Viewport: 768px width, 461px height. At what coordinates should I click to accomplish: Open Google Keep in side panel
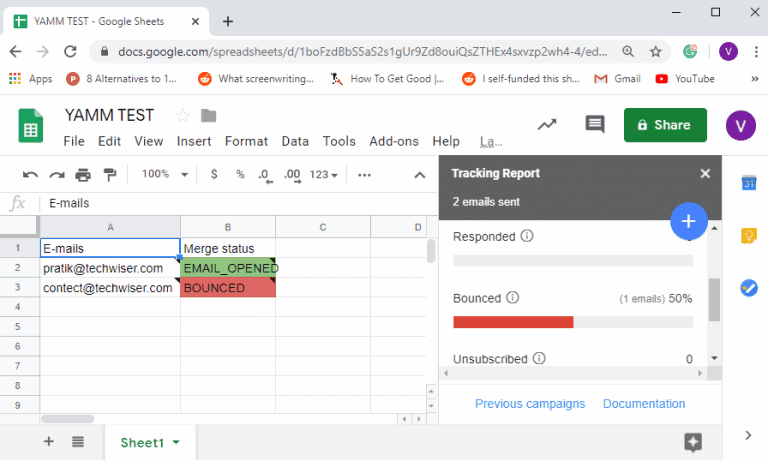coord(748,235)
